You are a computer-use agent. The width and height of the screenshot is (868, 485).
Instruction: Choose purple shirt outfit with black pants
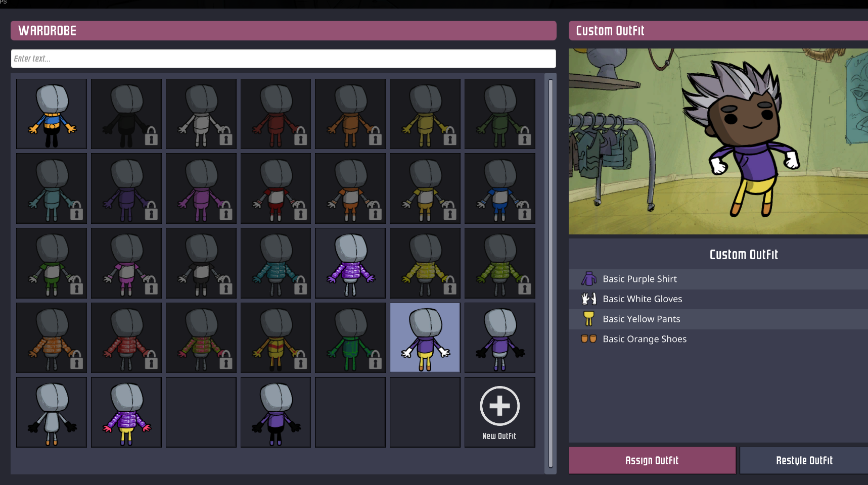pos(276,412)
